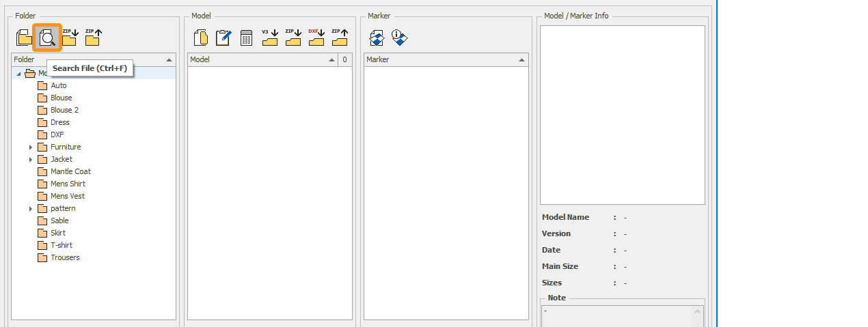
Task: Click the ZIP up-arrow icon in Model toolbar
Action: pyautogui.click(x=339, y=38)
